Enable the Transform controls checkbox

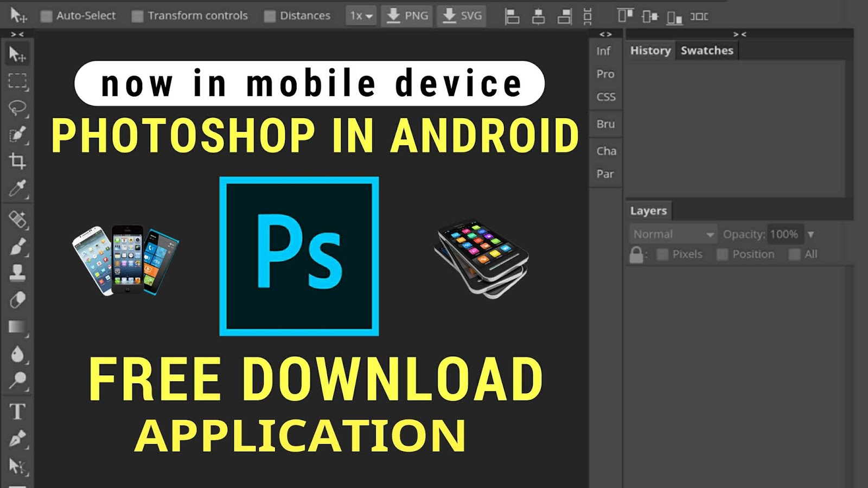point(137,16)
